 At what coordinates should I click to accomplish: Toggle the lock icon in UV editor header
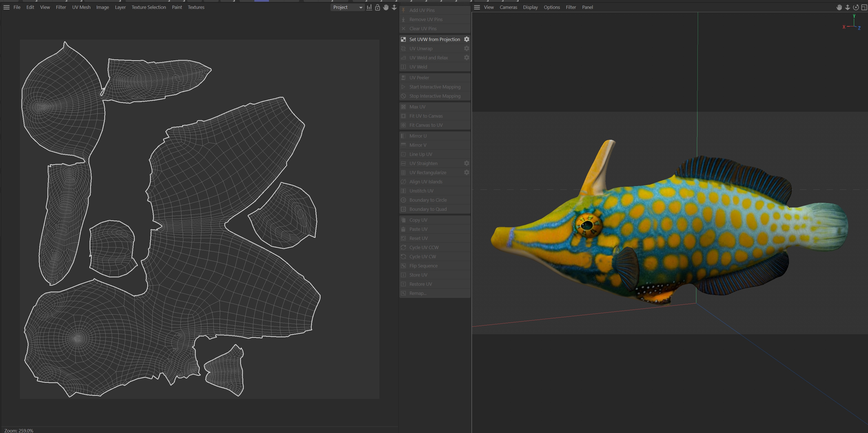click(x=377, y=7)
